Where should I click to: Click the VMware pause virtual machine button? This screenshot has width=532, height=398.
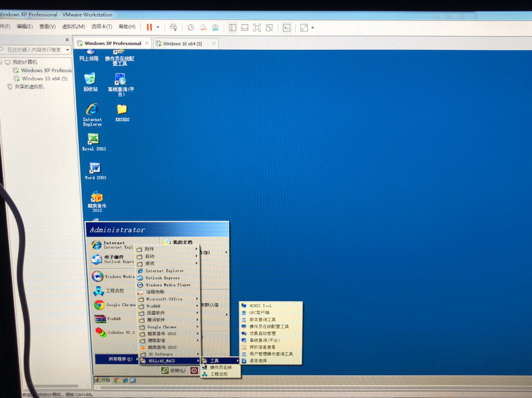tap(149, 27)
